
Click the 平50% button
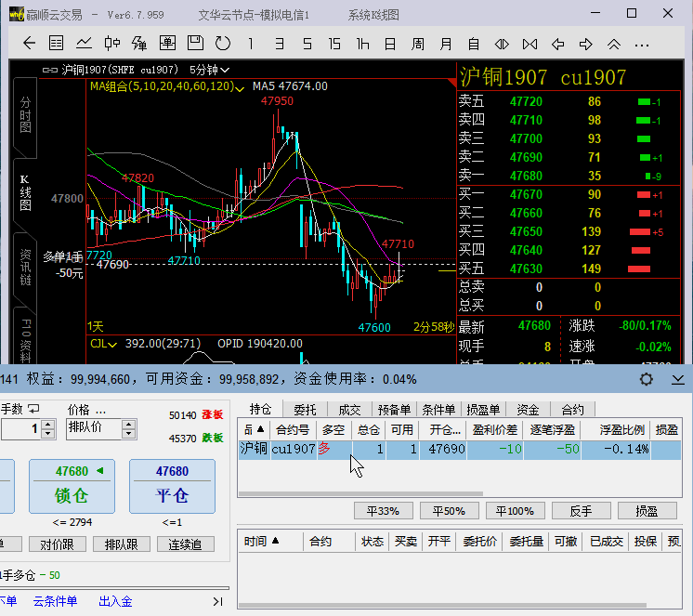click(450, 511)
